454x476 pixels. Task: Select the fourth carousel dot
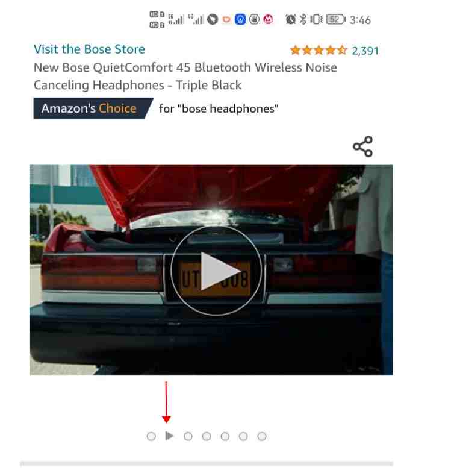(x=207, y=436)
